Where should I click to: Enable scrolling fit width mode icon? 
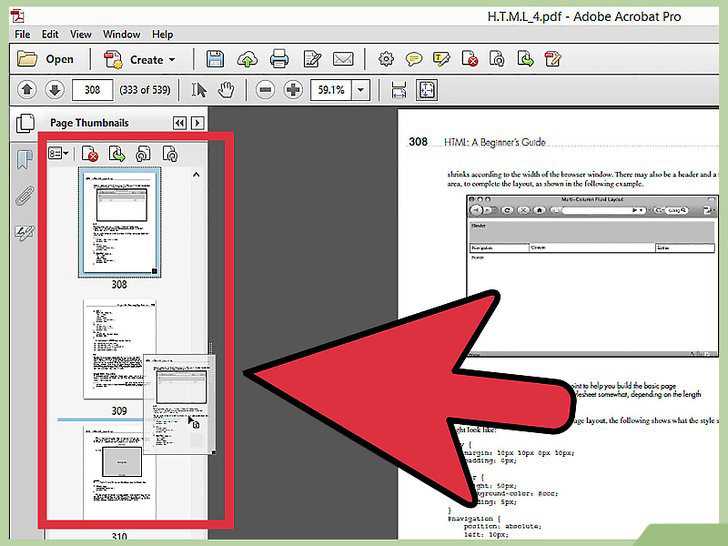click(399, 90)
